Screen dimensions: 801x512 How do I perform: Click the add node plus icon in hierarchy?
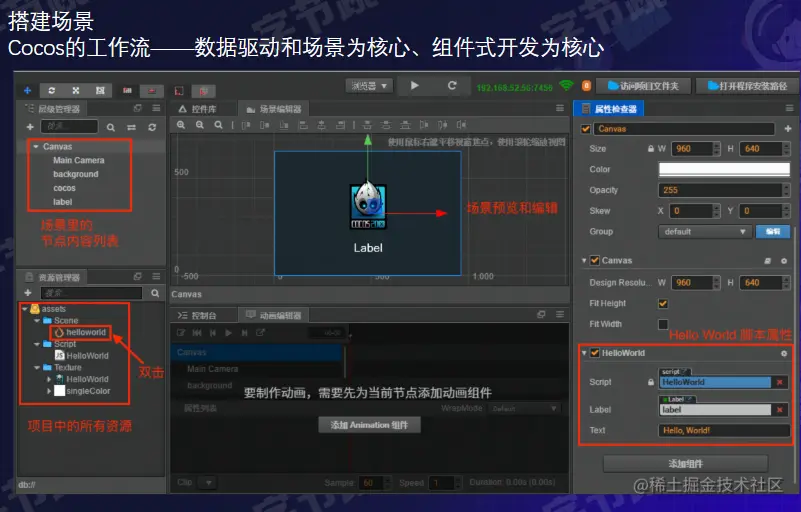[30, 127]
